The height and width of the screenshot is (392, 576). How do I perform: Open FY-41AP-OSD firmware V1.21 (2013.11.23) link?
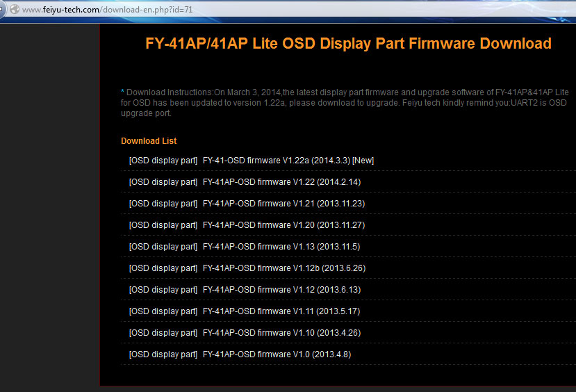(x=283, y=204)
